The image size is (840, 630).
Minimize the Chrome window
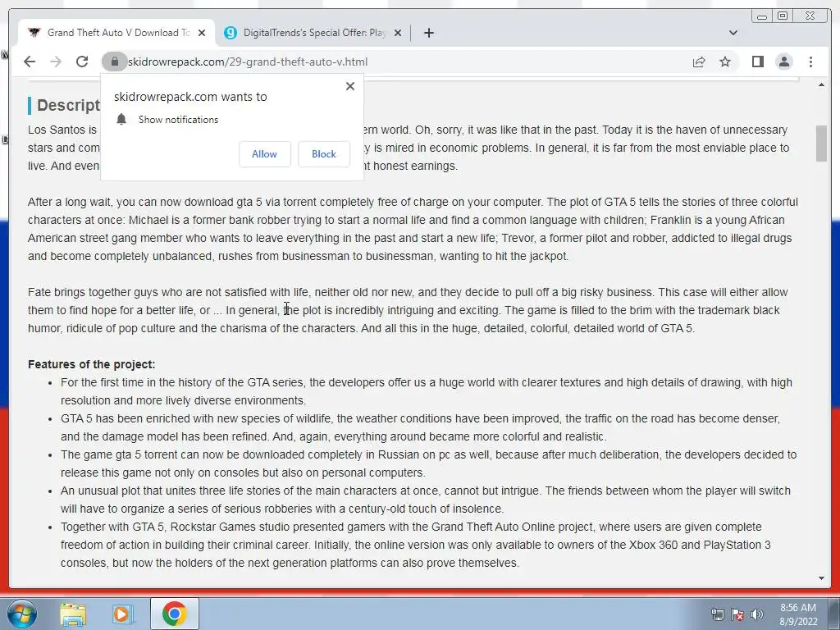point(761,16)
